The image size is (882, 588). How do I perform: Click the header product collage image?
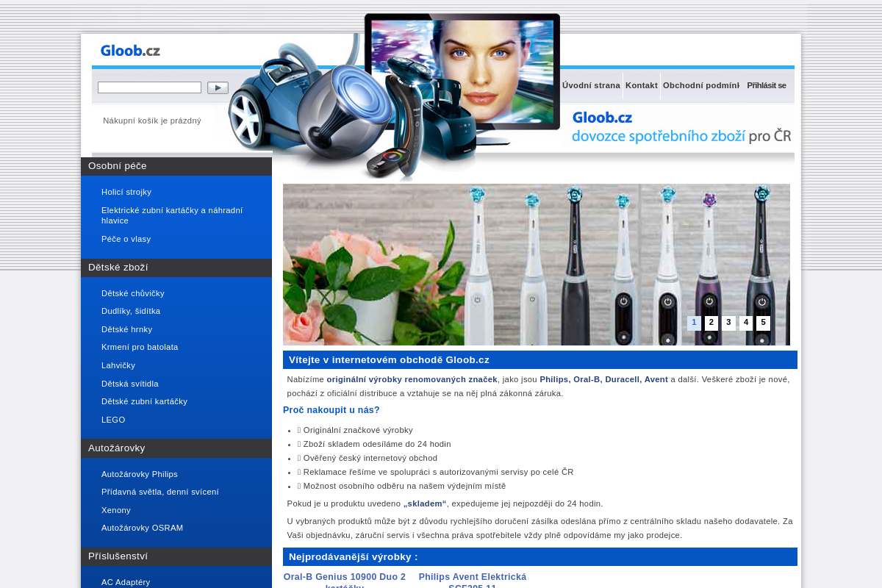(394, 97)
